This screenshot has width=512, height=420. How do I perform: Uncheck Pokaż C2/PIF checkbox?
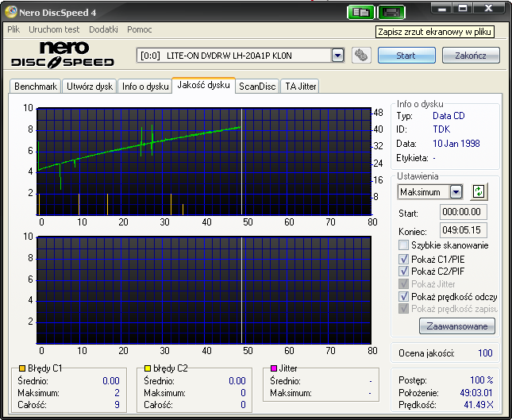(x=403, y=271)
